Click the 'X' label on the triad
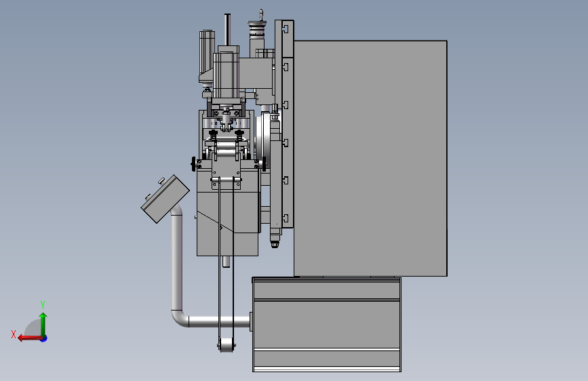Image resolution: width=588 pixels, height=381 pixels. coord(14,334)
